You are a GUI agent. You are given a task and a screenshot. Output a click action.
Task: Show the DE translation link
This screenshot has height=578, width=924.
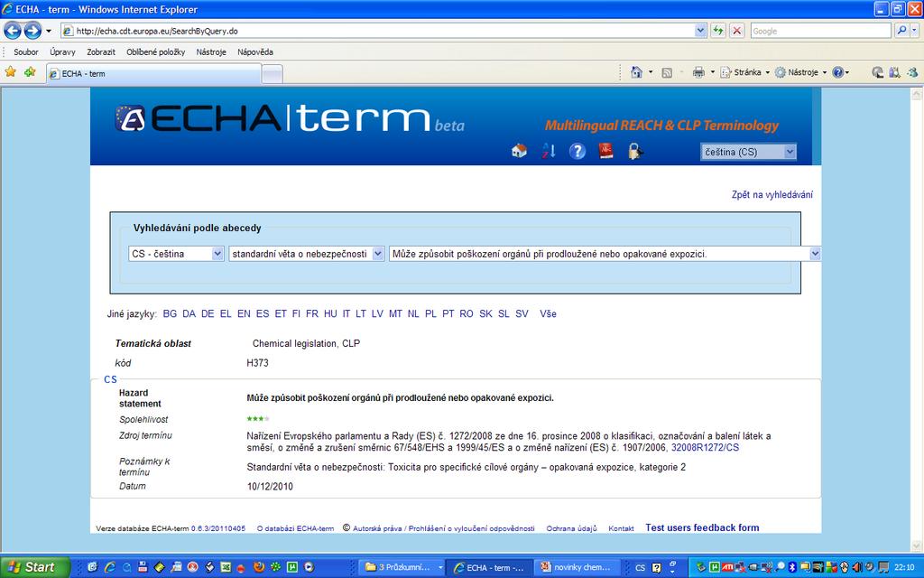(208, 313)
